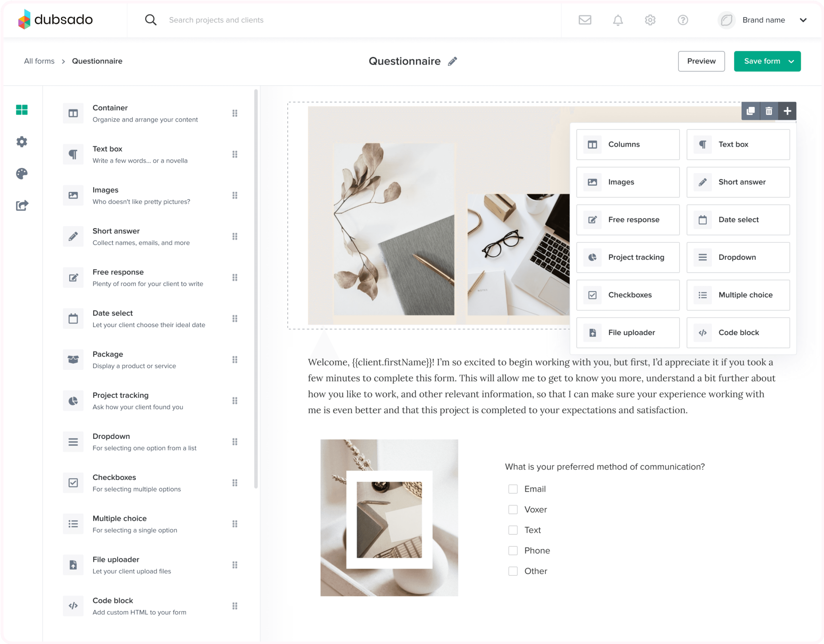The height and width of the screenshot is (644, 824).
Task: Open the palette styling panel in sidebar
Action: point(22,173)
